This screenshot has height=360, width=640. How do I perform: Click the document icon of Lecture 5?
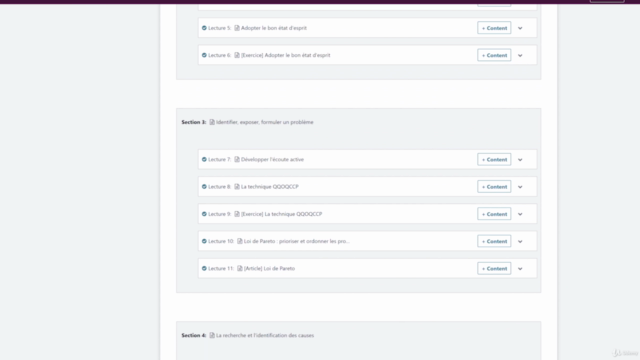point(237,28)
